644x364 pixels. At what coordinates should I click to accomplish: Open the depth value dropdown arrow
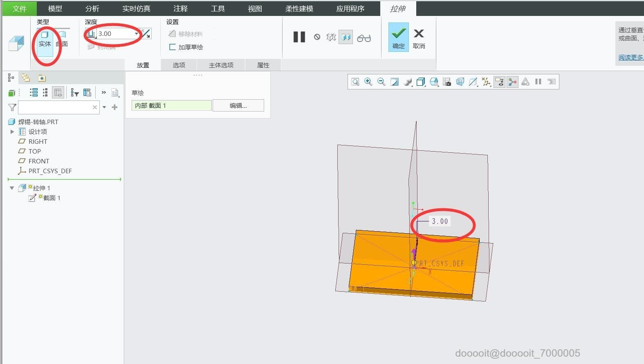click(137, 34)
